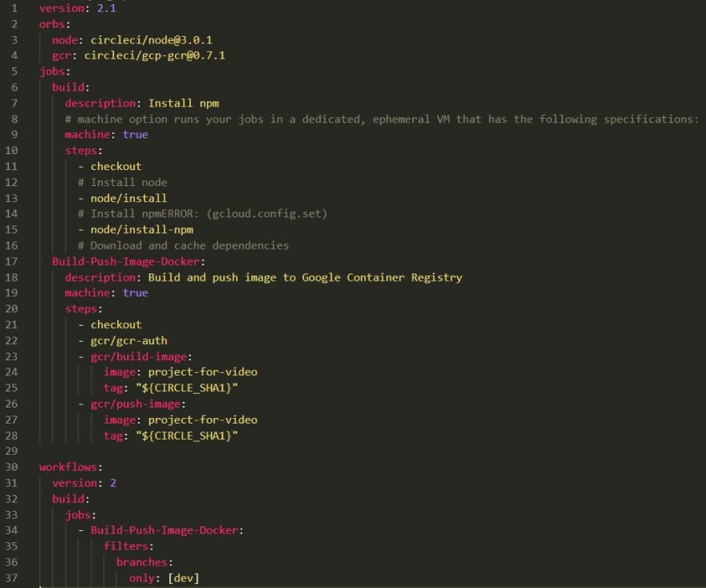Image resolution: width=706 pixels, height=588 pixels.
Task: Click 'gcr/build-image:' step key
Action: 141,357
